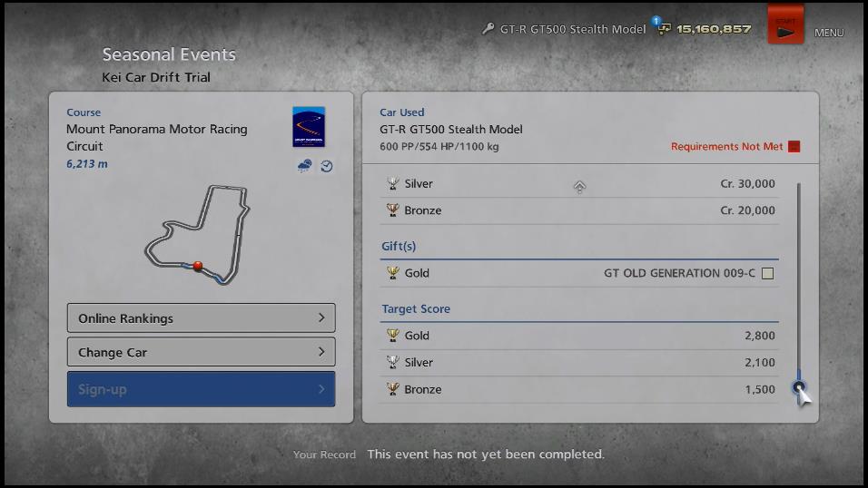
Task: Click the Requirements Not Met text
Action: point(727,147)
